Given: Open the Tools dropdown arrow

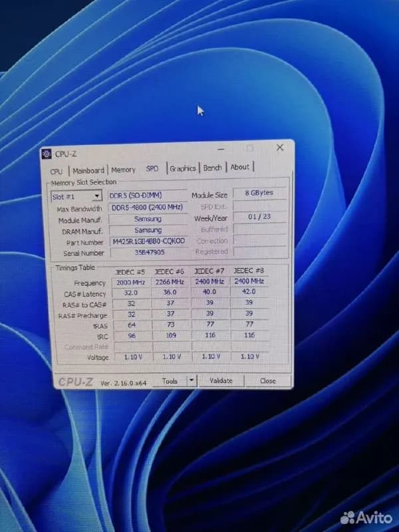Looking at the screenshot, I should click(192, 380).
